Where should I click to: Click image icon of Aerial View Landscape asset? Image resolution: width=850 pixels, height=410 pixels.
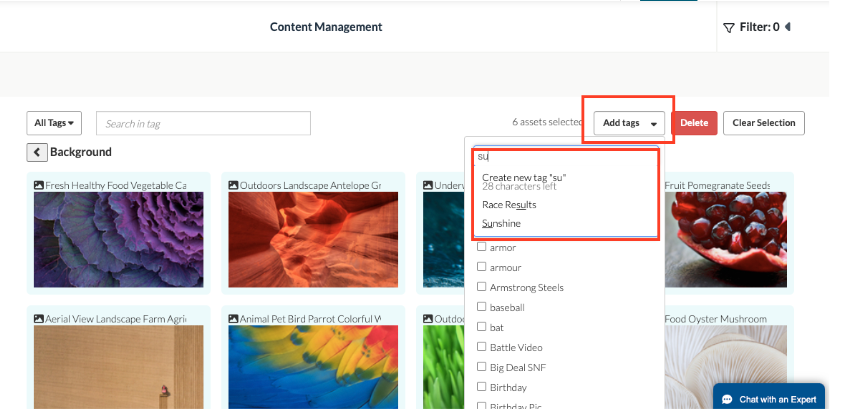coord(38,318)
